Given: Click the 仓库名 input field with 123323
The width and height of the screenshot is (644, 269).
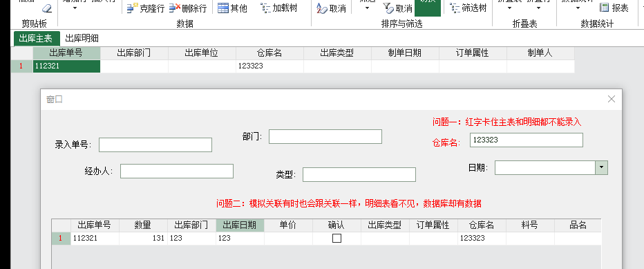Looking at the screenshot, I should pos(526,140).
